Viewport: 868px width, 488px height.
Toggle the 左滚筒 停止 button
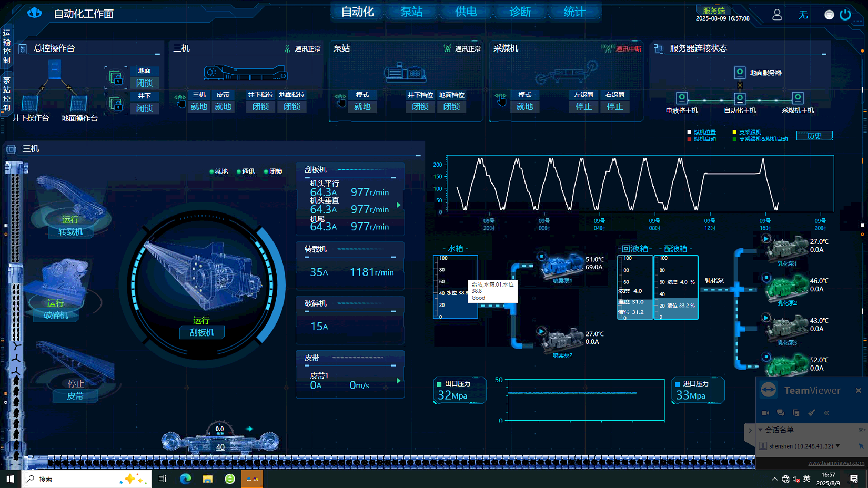(583, 107)
